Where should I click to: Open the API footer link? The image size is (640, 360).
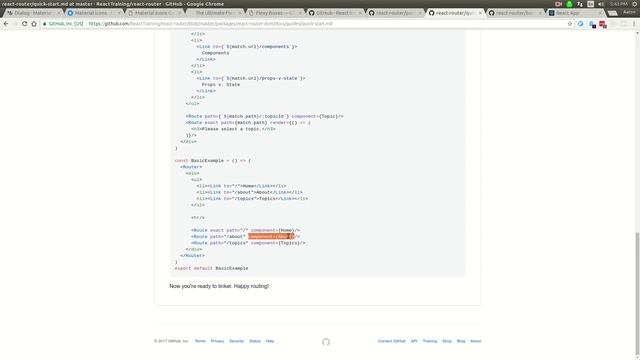[414, 341]
